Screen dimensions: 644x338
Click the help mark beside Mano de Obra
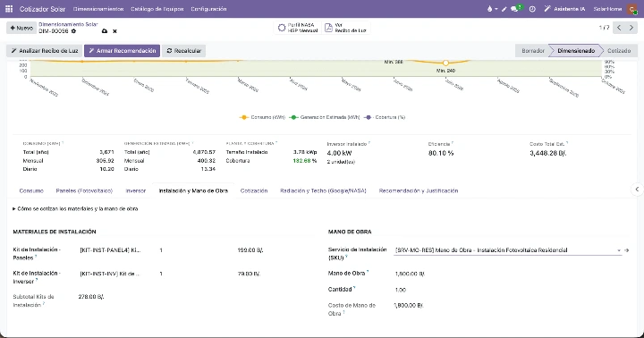(x=368, y=271)
